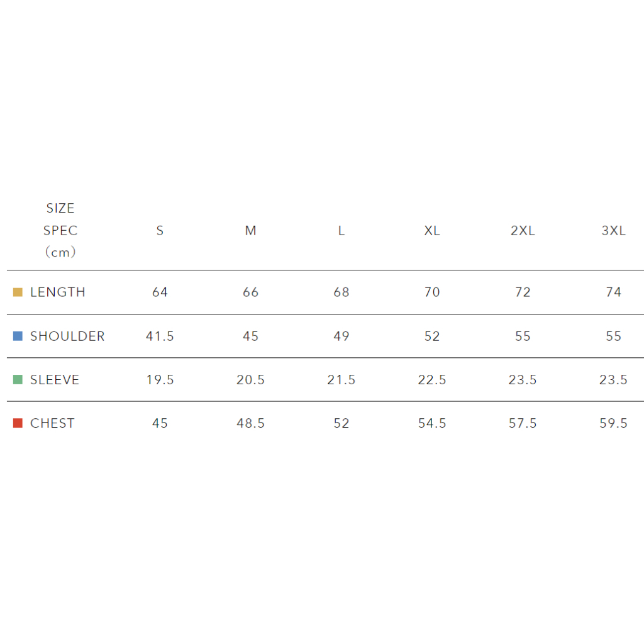Image resolution: width=644 pixels, height=644 pixels.
Task: Select the 41.5 shoulder value for S
Action: pos(160,336)
